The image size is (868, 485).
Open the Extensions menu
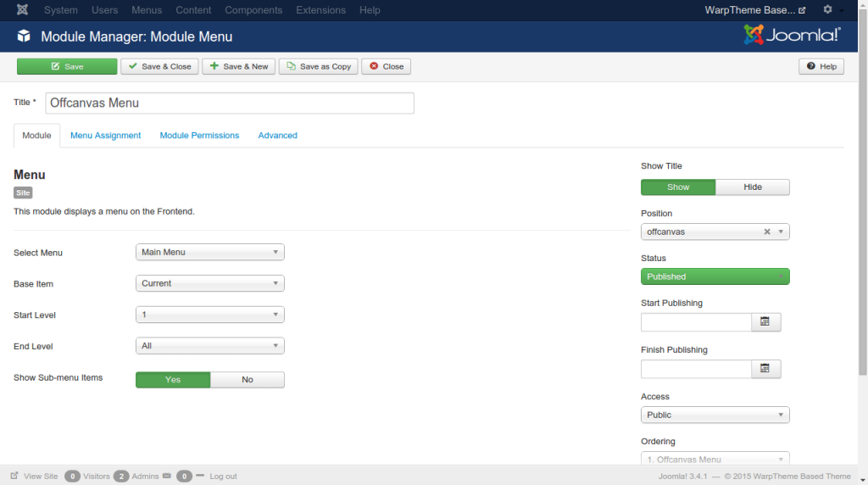coord(320,10)
